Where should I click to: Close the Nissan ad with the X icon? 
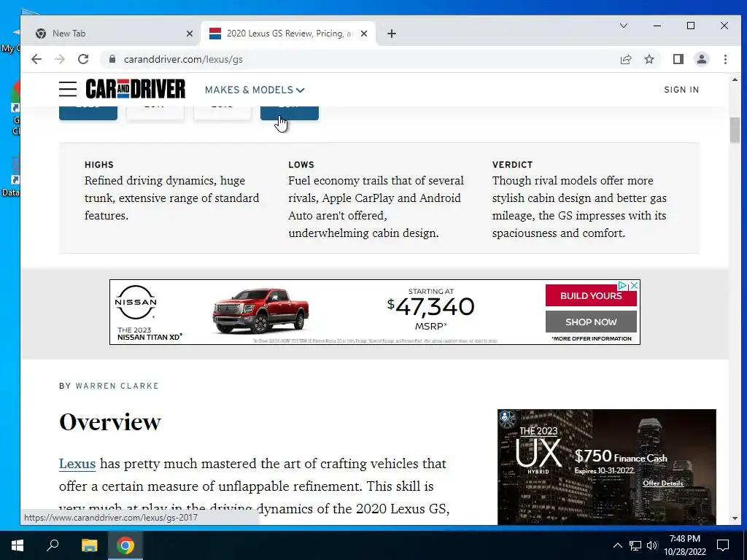(634, 286)
